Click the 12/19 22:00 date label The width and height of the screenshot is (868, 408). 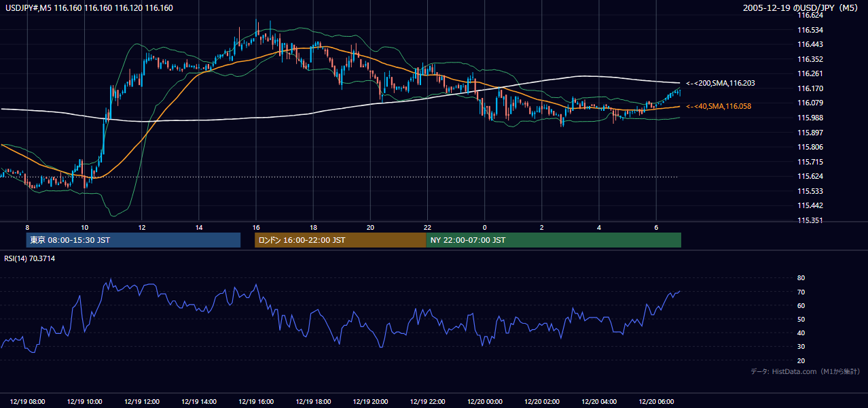click(427, 402)
